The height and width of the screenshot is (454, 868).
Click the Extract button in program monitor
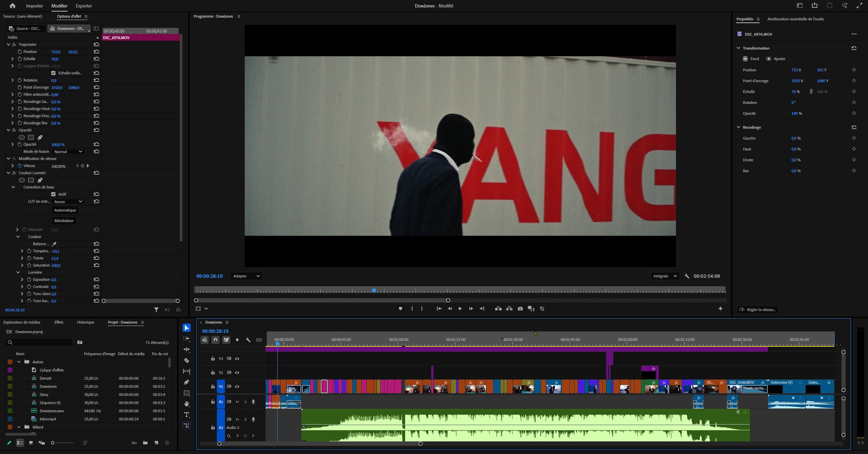[509, 309]
